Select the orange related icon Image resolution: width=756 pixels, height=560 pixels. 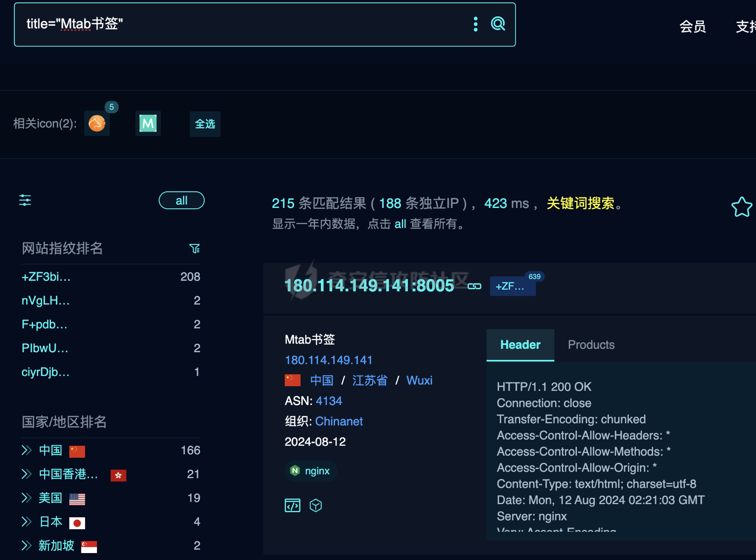tap(97, 123)
